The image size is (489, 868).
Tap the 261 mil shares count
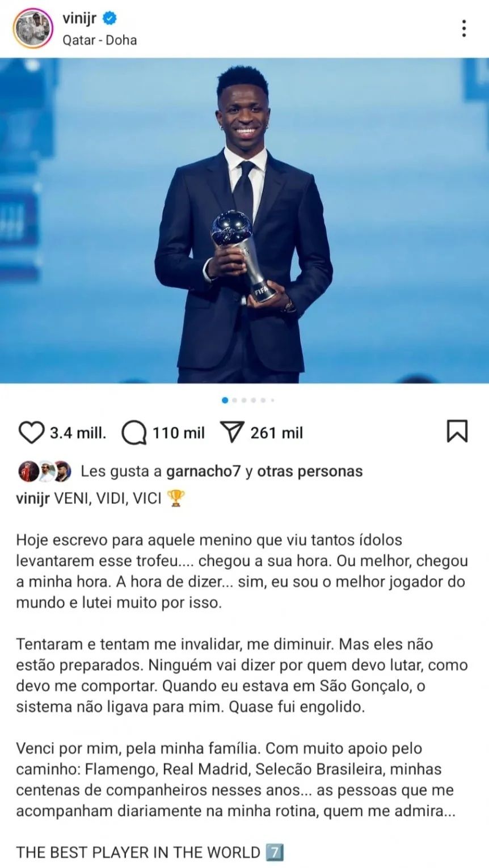click(277, 433)
